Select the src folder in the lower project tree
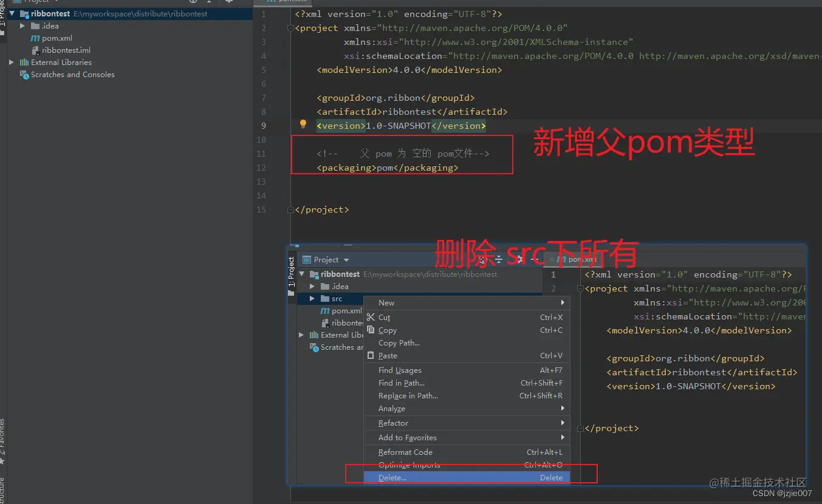The height and width of the screenshot is (504, 822). click(x=337, y=299)
